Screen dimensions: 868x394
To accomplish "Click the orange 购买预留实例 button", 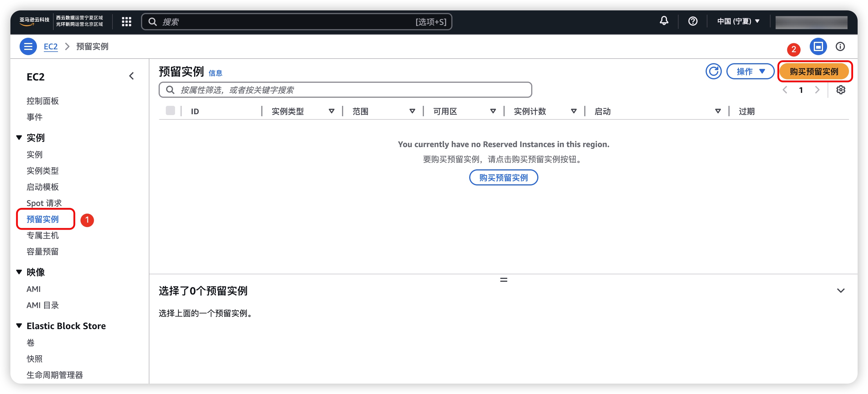I will click(814, 72).
